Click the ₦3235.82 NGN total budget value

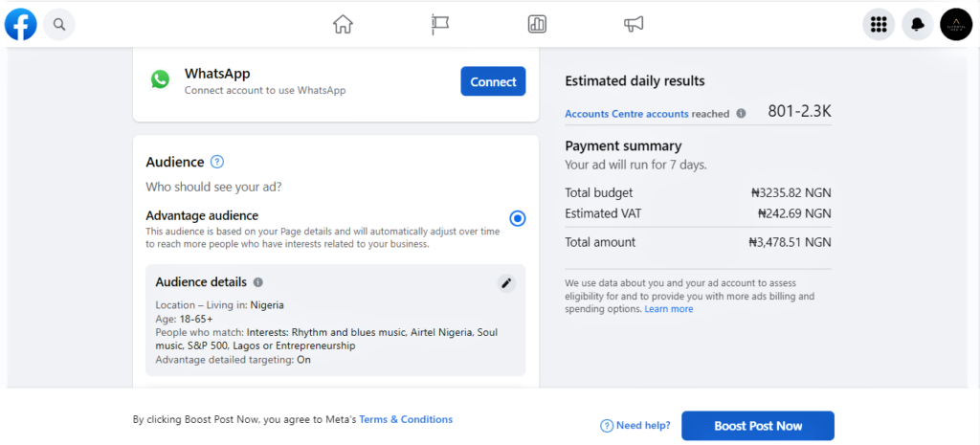pos(791,193)
